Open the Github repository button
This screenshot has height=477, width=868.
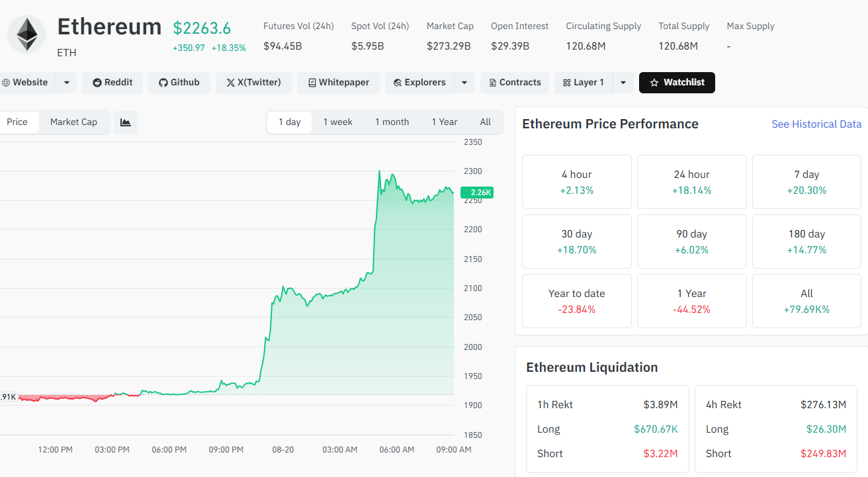[179, 83]
